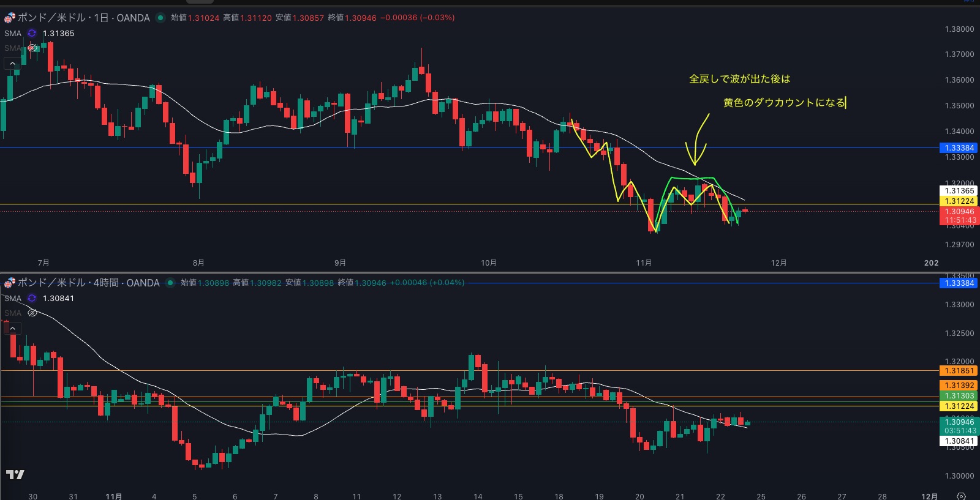
Task: Click the GBP/USD flag icon in 4-hour chart
Action: tap(9, 283)
